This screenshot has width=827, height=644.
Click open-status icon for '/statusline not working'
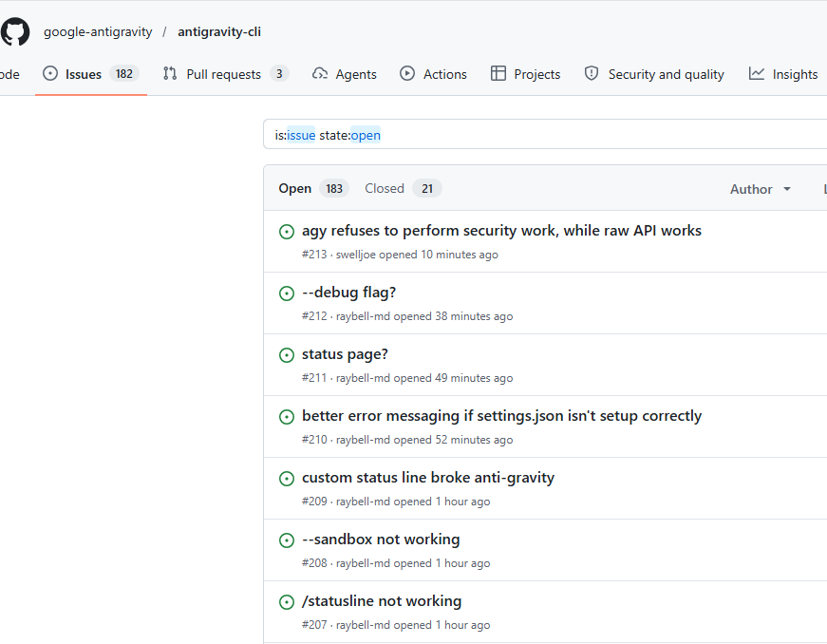click(x=287, y=602)
